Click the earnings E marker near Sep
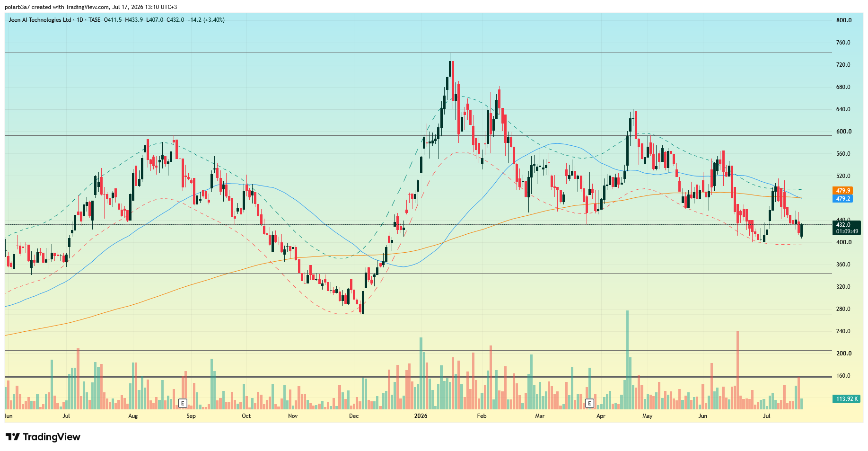This screenshot has height=451, width=868. point(183,403)
